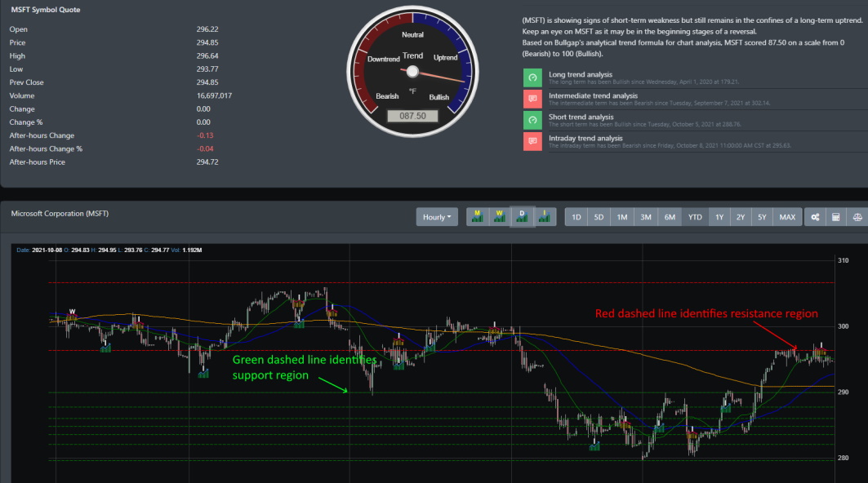Image resolution: width=868 pixels, height=483 pixels.
Task: Click the Monthly (M) chart interval icon
Action: pos(477,217)
